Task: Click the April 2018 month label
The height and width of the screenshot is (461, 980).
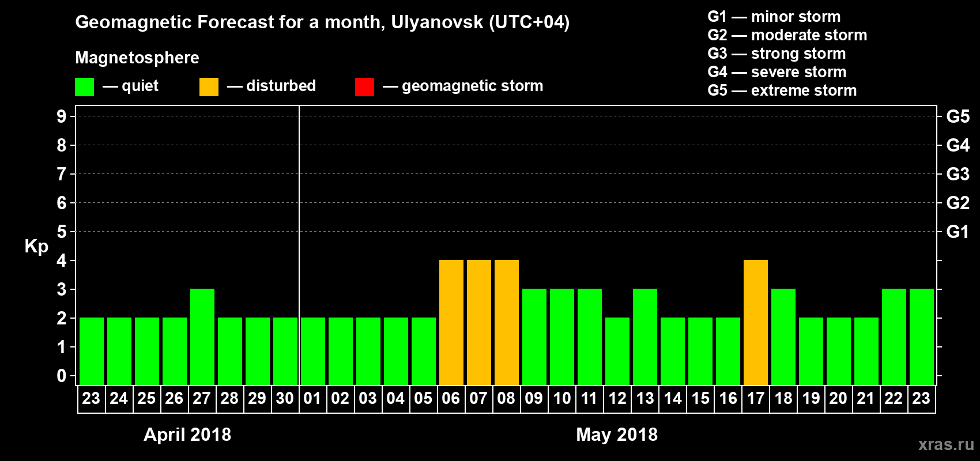Action: pos(187,434)
